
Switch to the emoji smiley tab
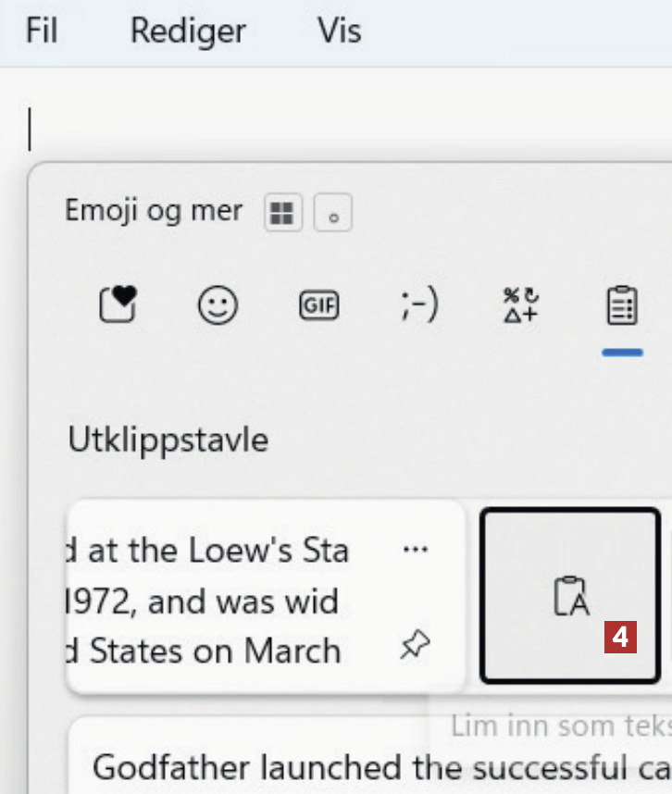click(x=218, y=304)
